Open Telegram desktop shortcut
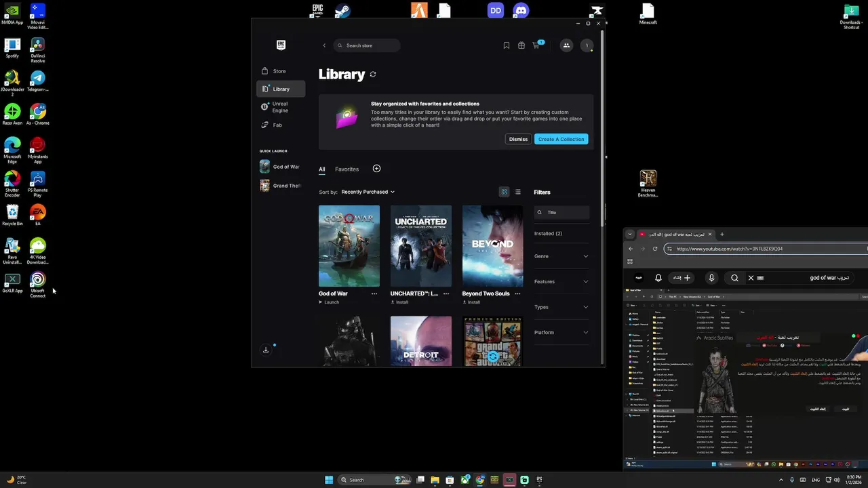The width and height of the screenshot is (868, 488). (38, 82)
